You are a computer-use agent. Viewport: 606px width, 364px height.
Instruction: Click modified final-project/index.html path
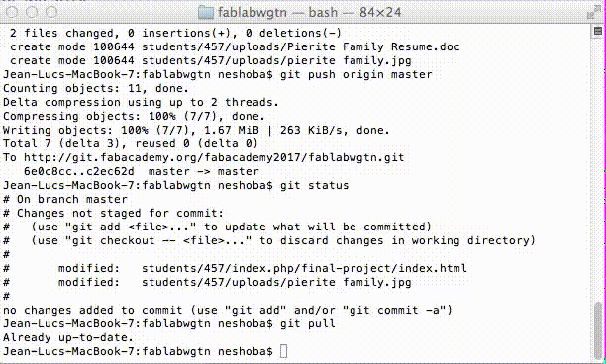pos(304,268)
